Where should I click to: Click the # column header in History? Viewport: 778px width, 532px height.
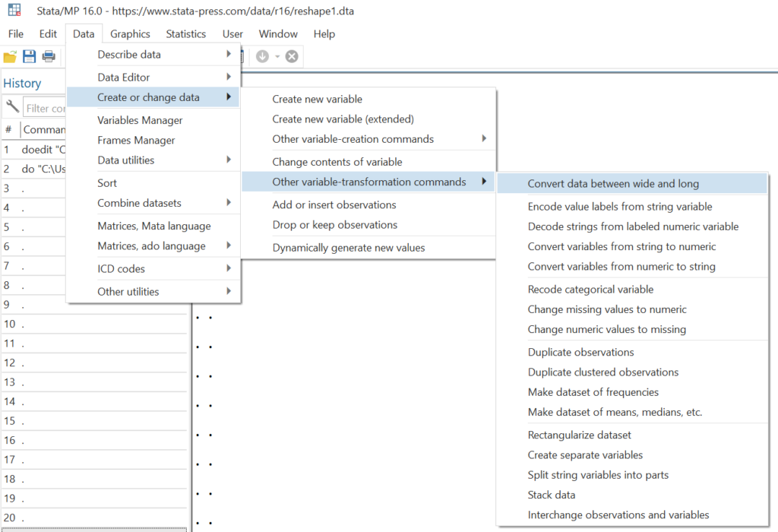(x=8, y=129)
